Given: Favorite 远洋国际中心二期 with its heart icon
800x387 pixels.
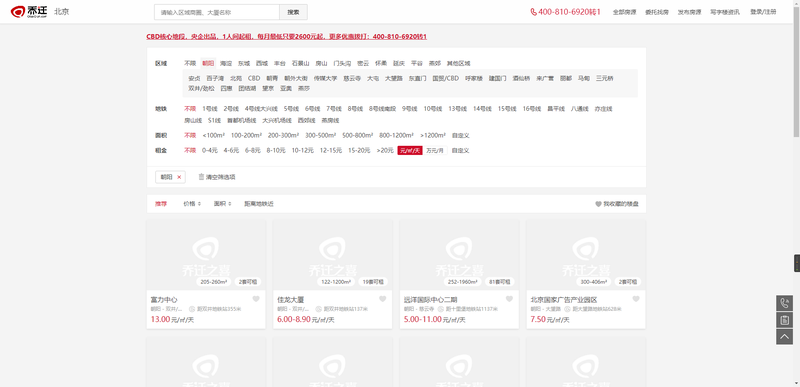Looking at the screenshot, I should point(509,299).
